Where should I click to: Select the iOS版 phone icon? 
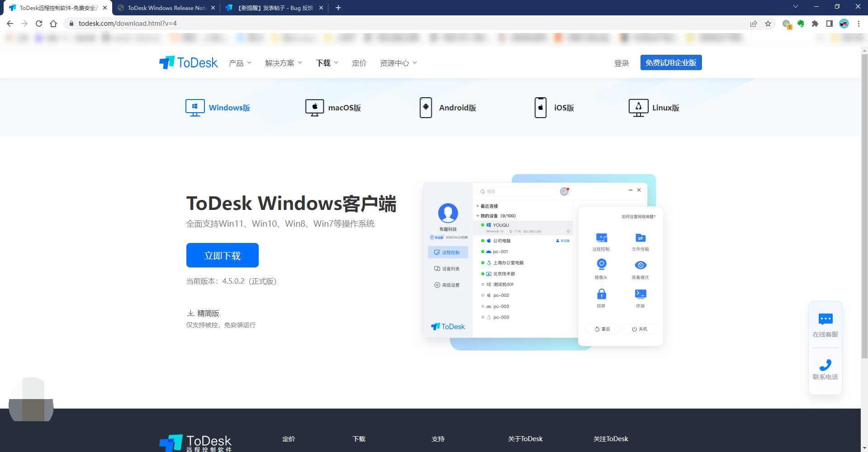pyautogui.click(x=541, y=108)
